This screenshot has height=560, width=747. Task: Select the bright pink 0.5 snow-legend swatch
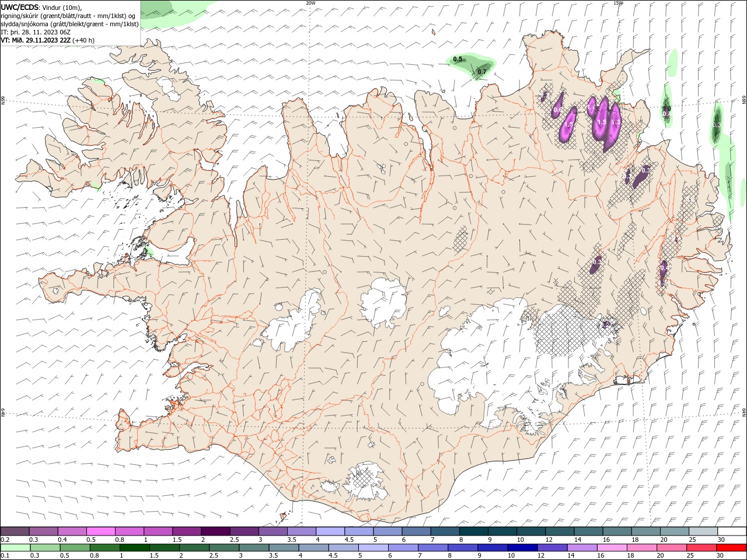pos(100,531)
